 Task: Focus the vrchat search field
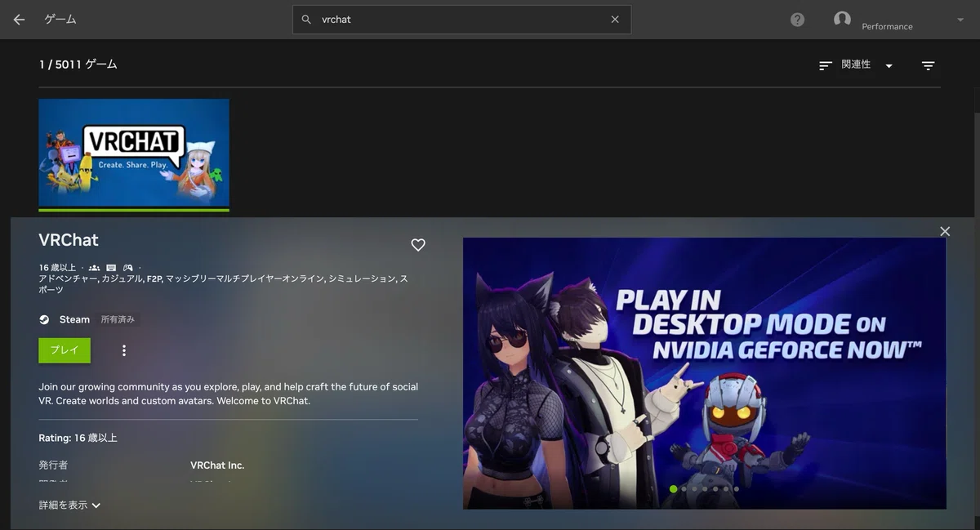tap(461, 20)
